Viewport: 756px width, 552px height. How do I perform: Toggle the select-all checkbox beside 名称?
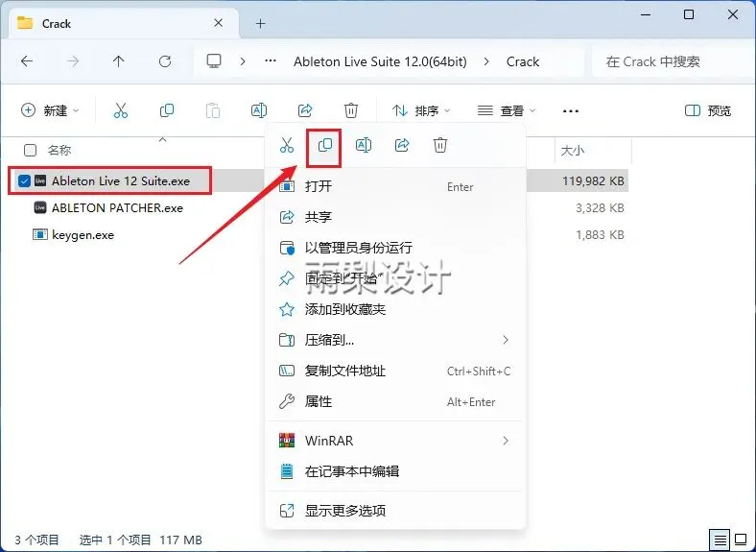(30, 151)
